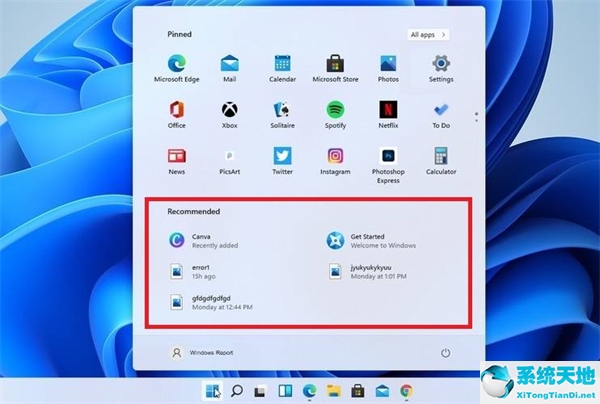This screenshot has width=600, height=404.
Task: Launch the Calculator app
Action: click(441, 161)
